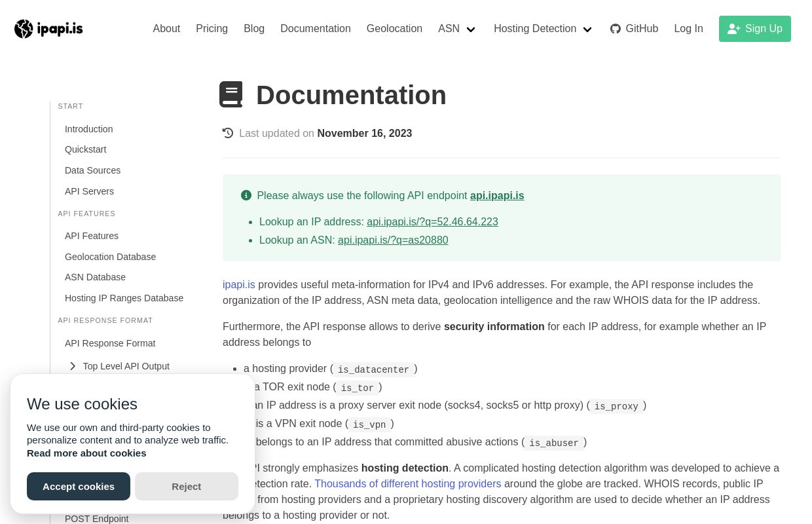Accept cookies in the cookie banner
The image size is (812, 524).
(79, 486)
